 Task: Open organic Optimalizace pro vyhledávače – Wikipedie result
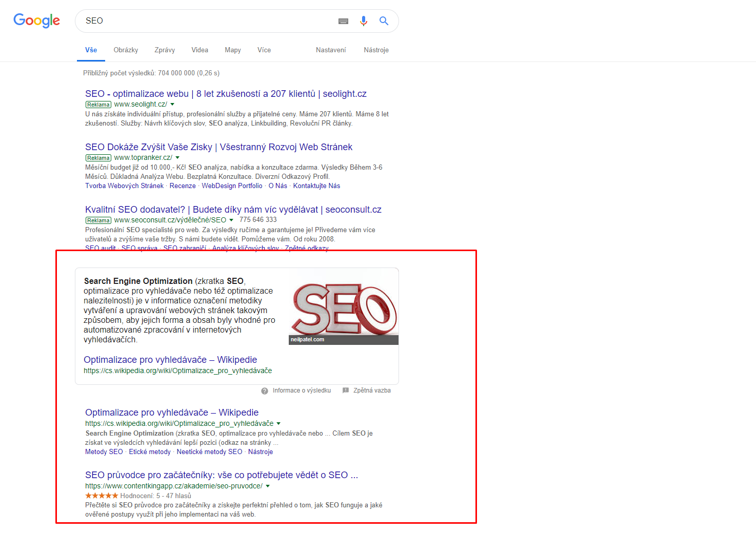click(x=172, y=413)
